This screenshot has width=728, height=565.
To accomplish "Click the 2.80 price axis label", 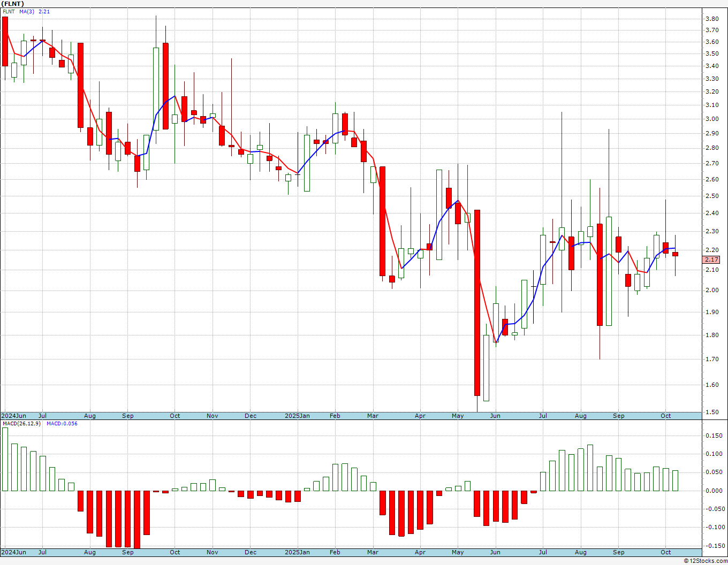I will pos(712,148).
